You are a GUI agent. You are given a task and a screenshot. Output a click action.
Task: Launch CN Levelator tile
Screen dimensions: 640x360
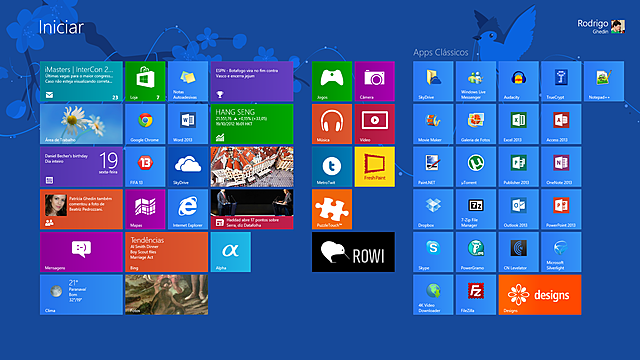(518, 252)
